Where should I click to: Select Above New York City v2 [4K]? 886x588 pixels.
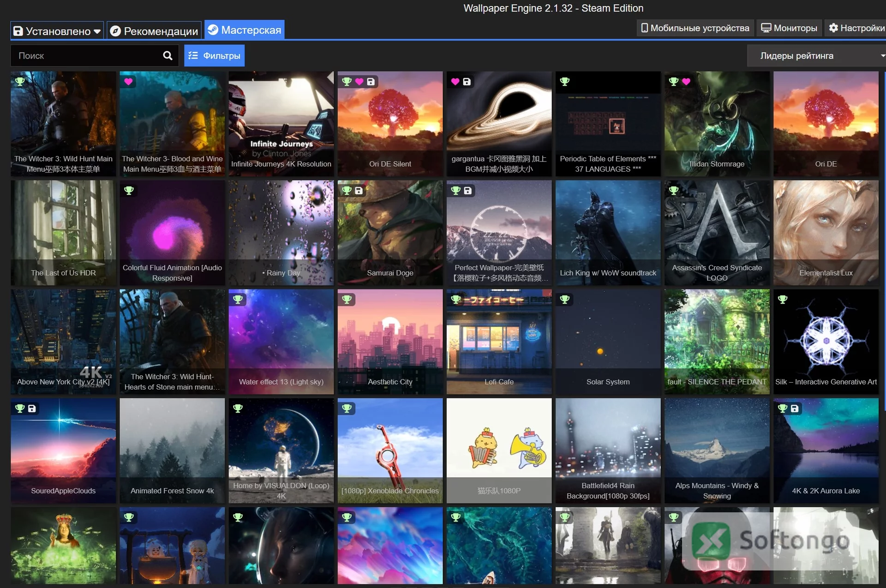coord(63,342)
